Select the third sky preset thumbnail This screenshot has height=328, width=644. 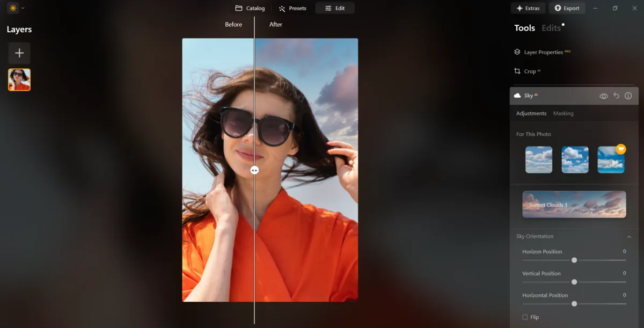pos(611,159)
